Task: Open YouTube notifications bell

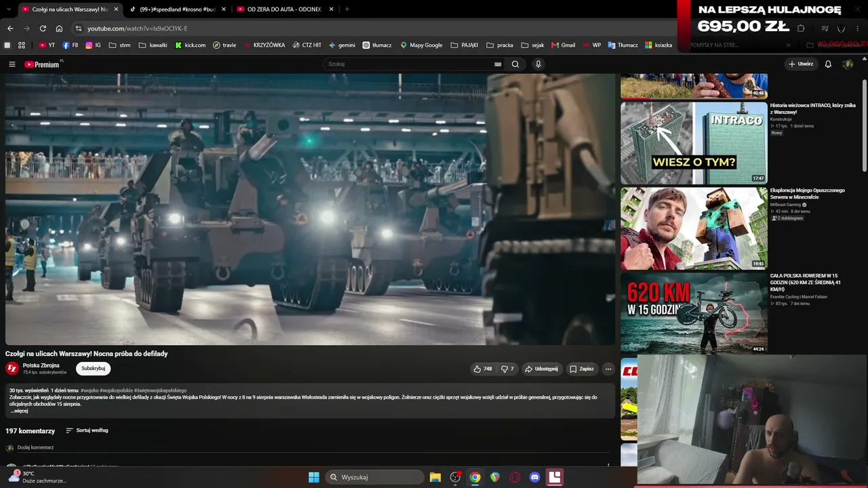Action: 828,64
